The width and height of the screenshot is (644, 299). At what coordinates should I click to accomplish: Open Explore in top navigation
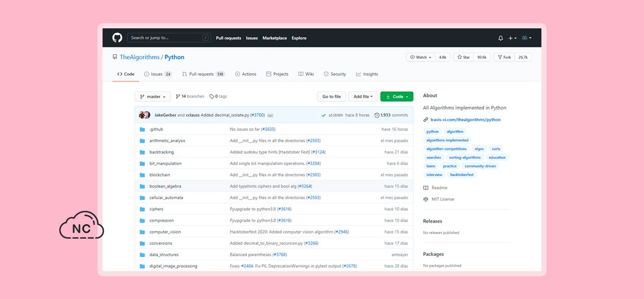[x=299, y=38]
